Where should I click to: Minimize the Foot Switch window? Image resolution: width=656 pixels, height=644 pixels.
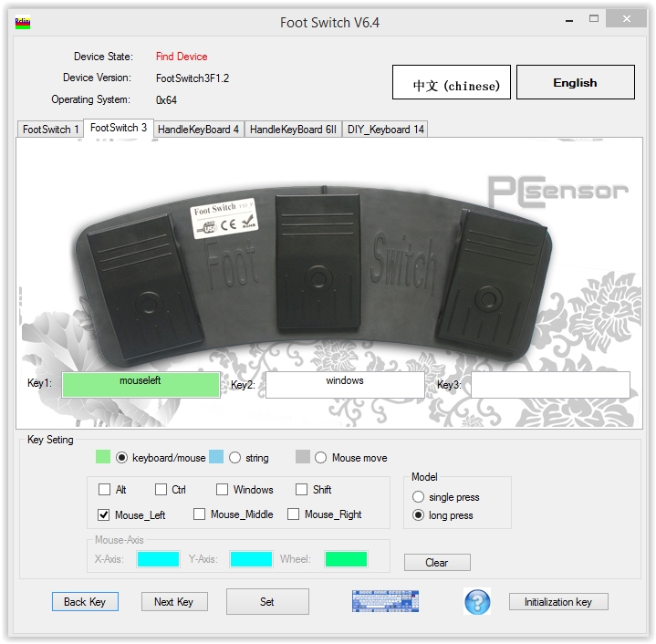569,20
